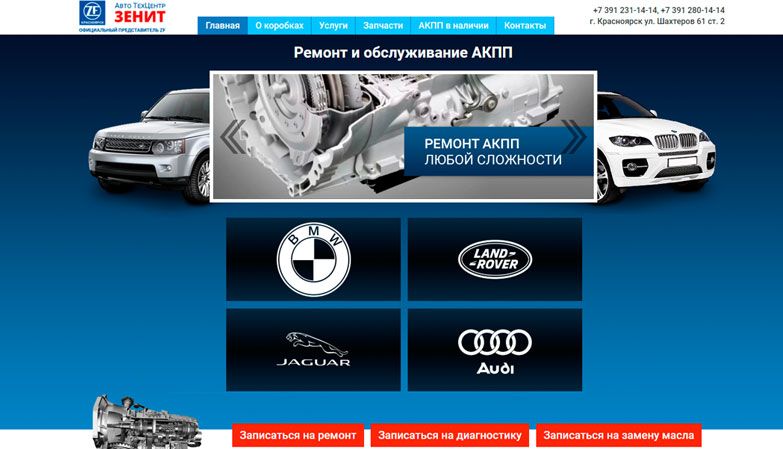Image resolution: width=783 pixels, height=449 pixels.
Task: Select the BMW brand tile
Action: pos(314,259)
